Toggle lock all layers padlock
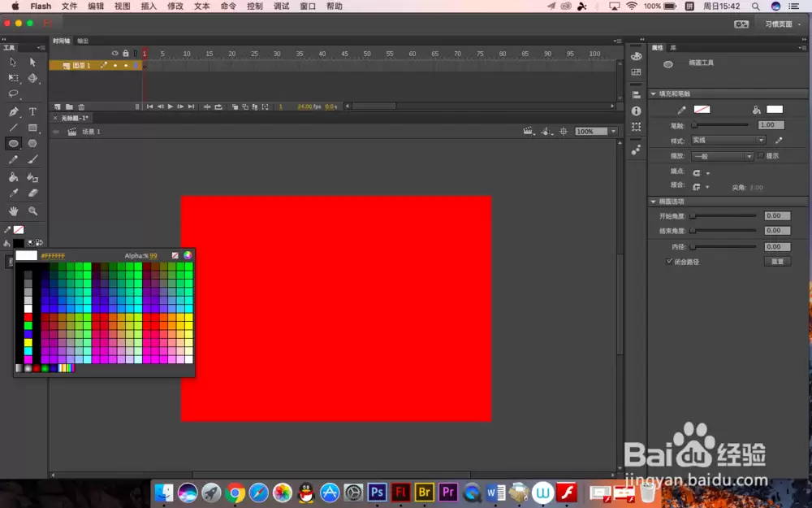 click(125, 54)
